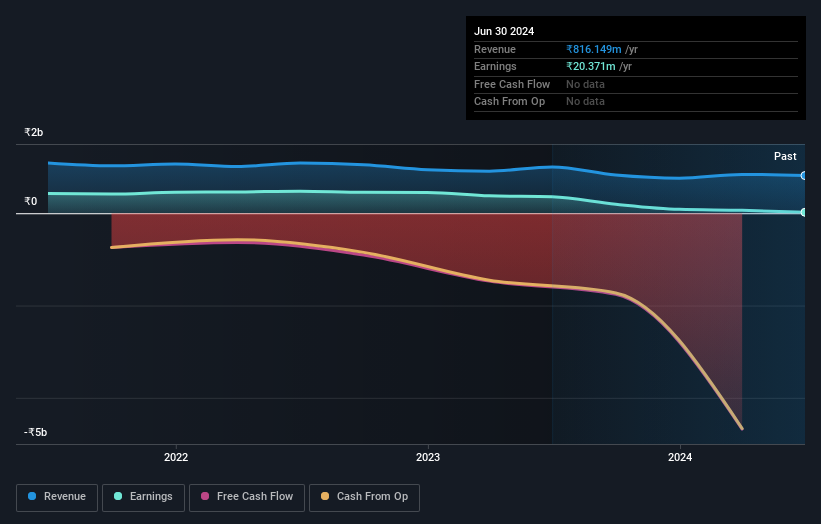The width and height of the screenshot is (821, 524).
Task: Click the Free Cash Flow label in tooltip
Action: click(x=512, y=84)
